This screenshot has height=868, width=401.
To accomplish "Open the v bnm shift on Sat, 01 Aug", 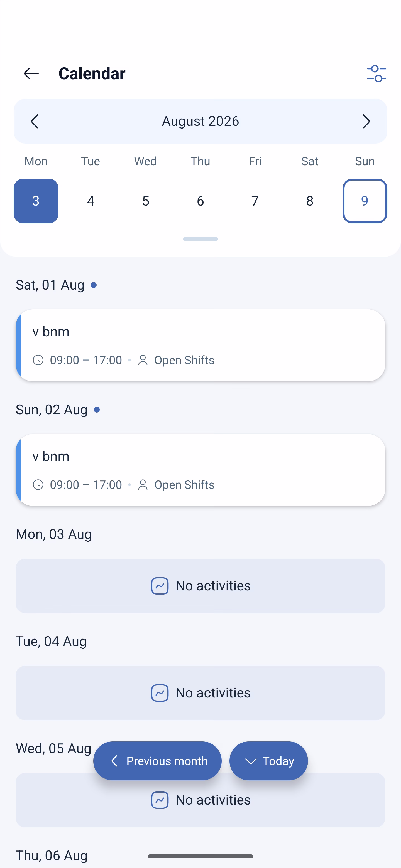I will 200,345.
